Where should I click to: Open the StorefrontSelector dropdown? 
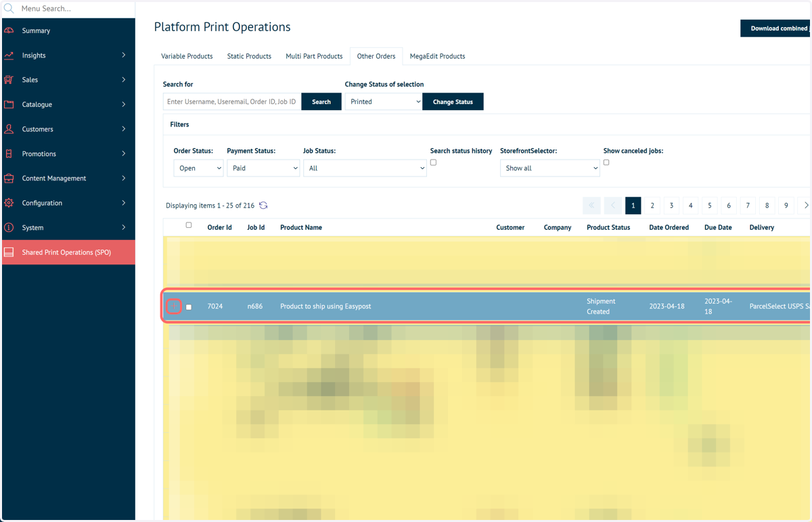click(549, 168)
